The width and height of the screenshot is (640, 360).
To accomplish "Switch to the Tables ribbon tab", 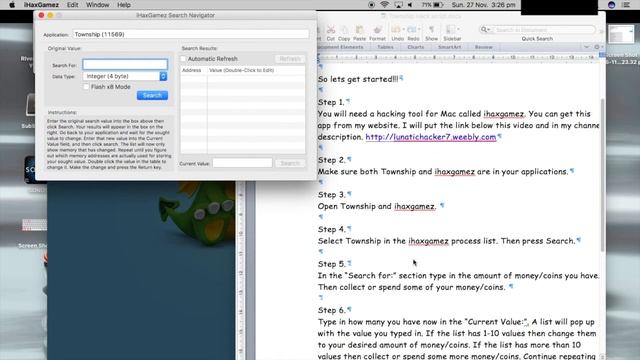I will pos(385,47).
